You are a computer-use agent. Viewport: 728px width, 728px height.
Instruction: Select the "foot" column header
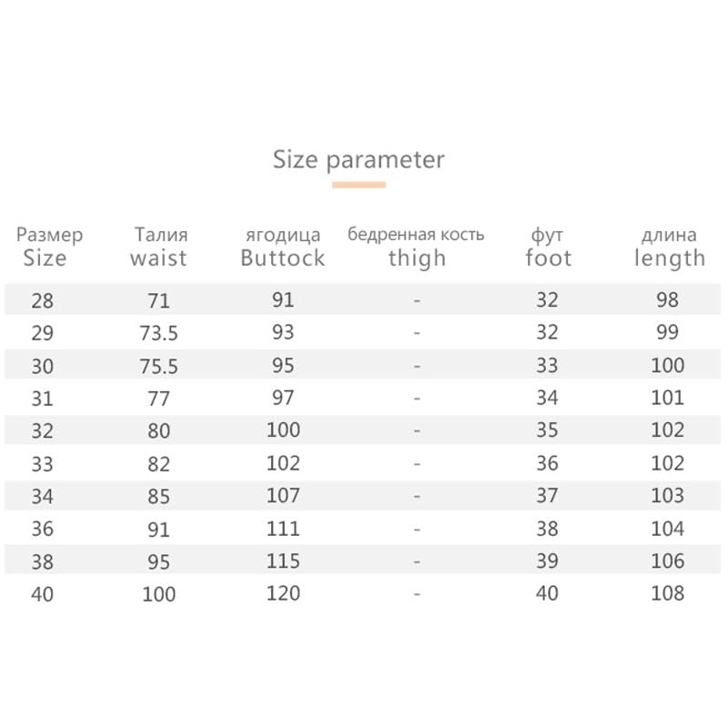548,258
